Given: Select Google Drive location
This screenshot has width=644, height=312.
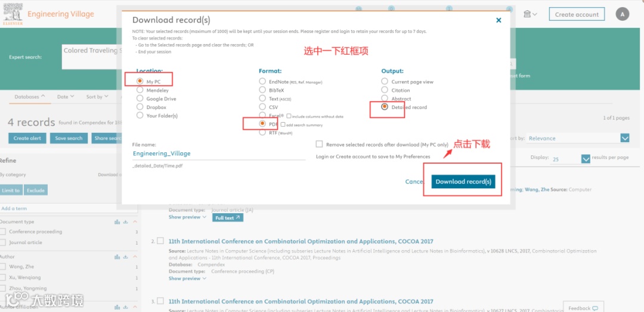Looking at the screenshot, I should pyautogui.click(x=140, y=98).
